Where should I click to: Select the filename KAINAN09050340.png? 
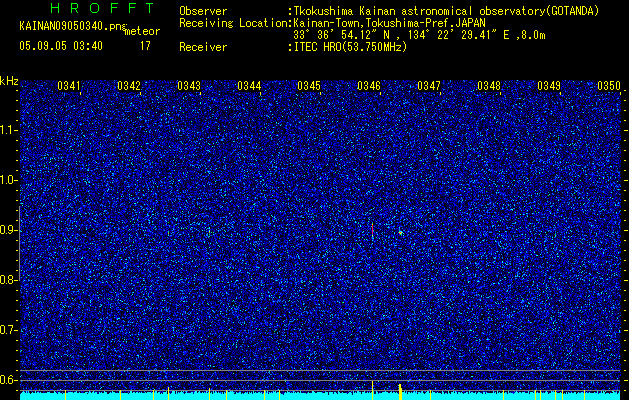point(73,26)
